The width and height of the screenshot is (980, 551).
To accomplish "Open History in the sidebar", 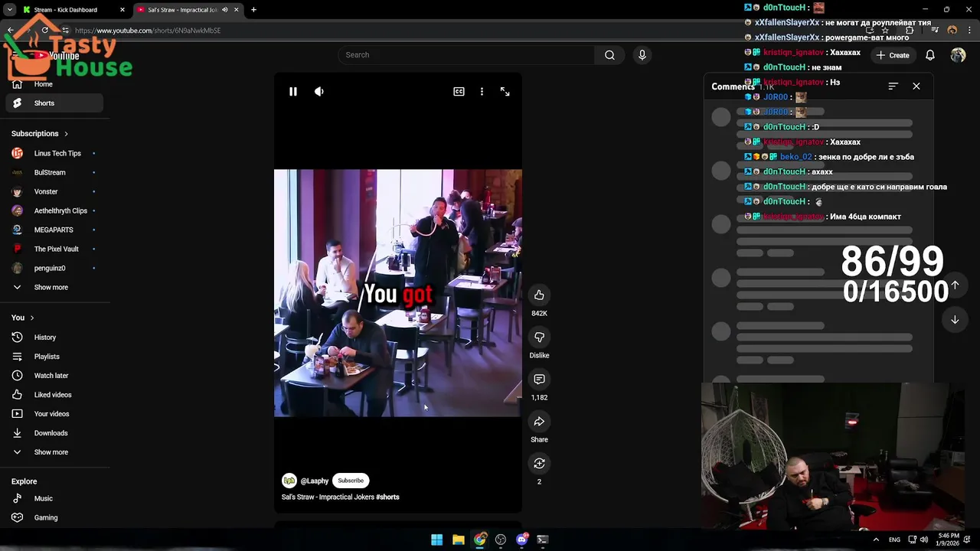I will (54, 337).
